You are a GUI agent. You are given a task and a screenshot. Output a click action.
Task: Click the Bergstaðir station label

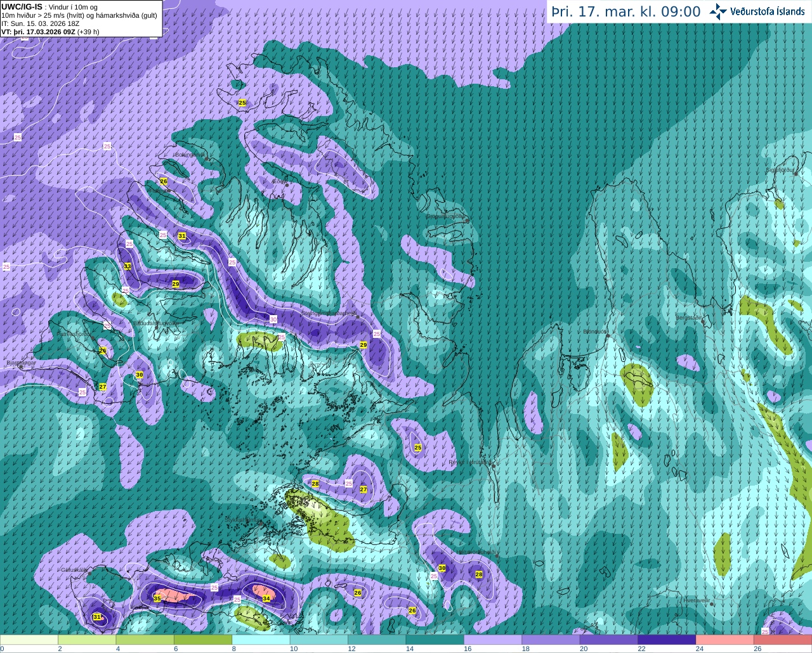pos(690,317)
